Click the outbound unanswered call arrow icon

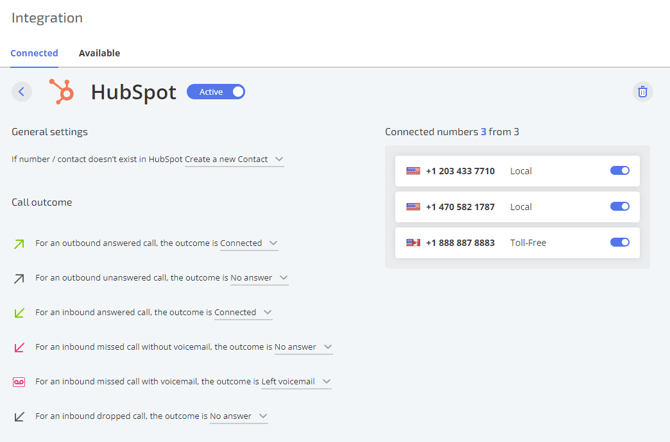coord(19,278)
